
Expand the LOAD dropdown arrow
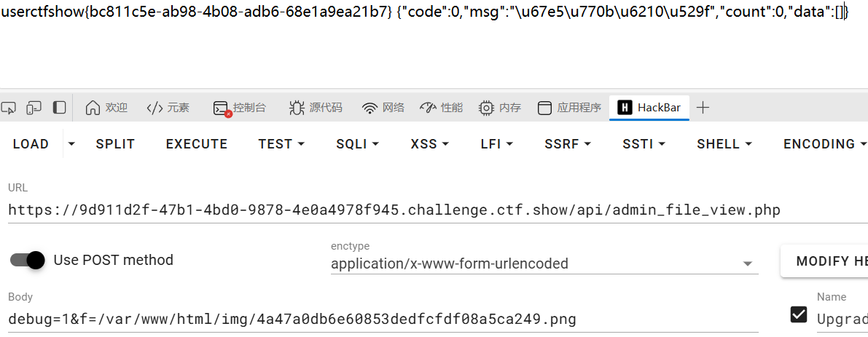(x=71, y=144)
